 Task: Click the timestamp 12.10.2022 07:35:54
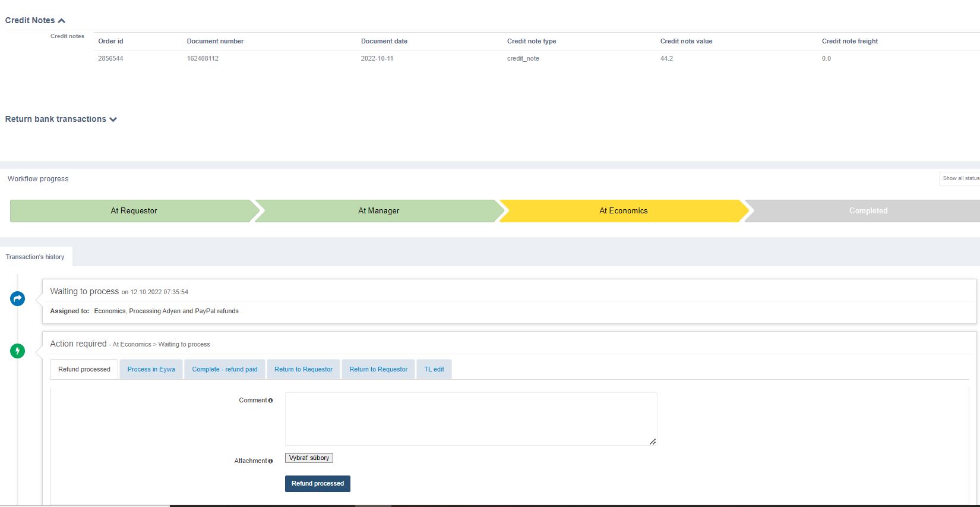tap(159, 292)
